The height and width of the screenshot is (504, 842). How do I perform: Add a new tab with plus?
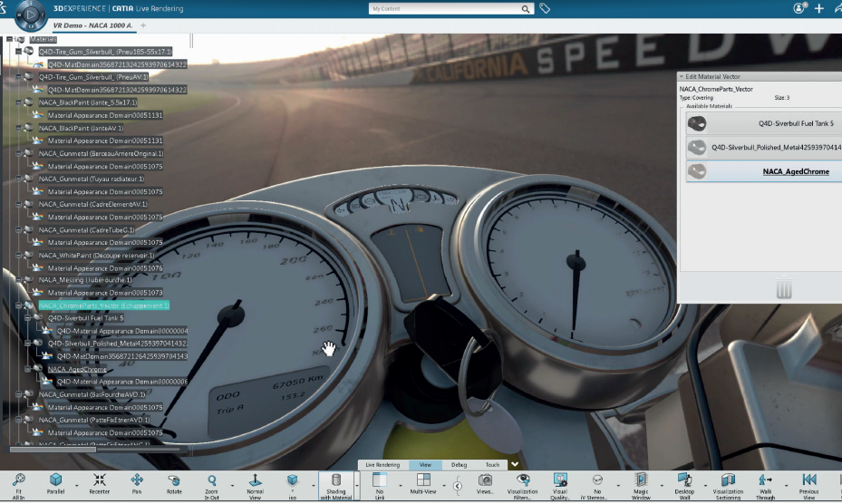pyautogui.click(x=143, y=25)
